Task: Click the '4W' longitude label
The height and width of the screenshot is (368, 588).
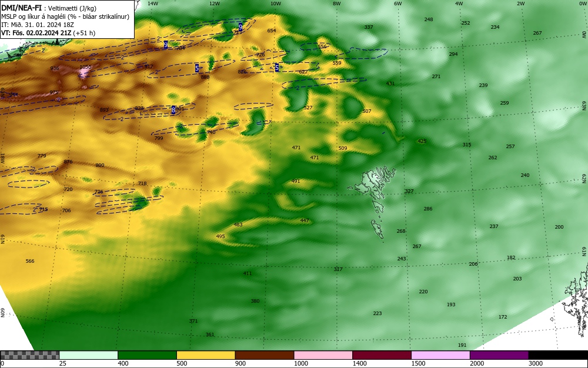Action: click(x=459, y=4)
